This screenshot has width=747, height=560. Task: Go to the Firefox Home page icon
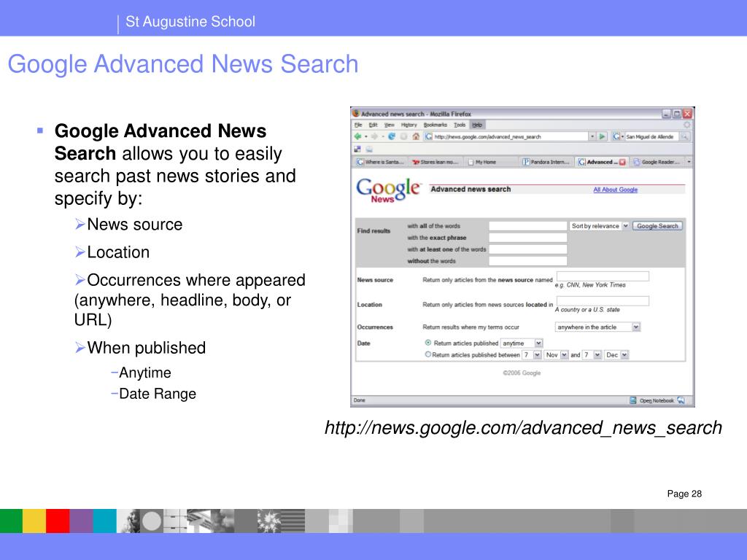click(416, 136)
